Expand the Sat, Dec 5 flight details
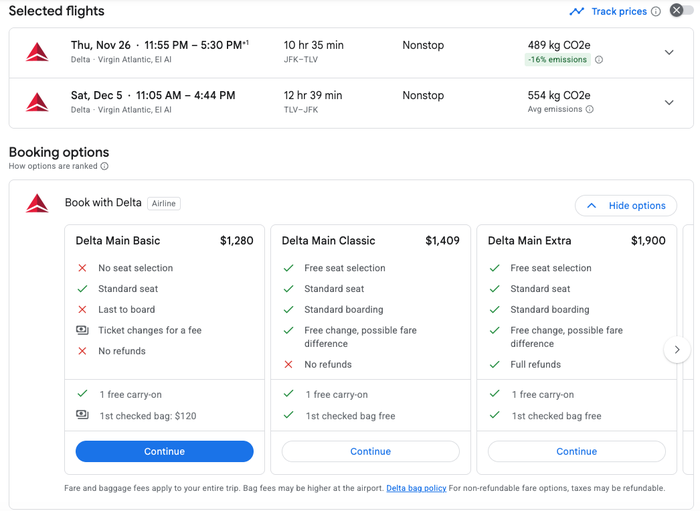Viewport: 700px width, 511px height. pos(669,103)
